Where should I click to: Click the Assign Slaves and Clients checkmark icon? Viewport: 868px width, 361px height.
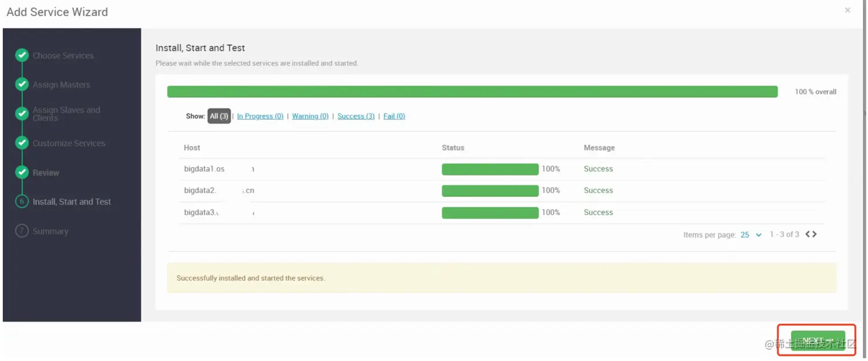tap(22, 114)
